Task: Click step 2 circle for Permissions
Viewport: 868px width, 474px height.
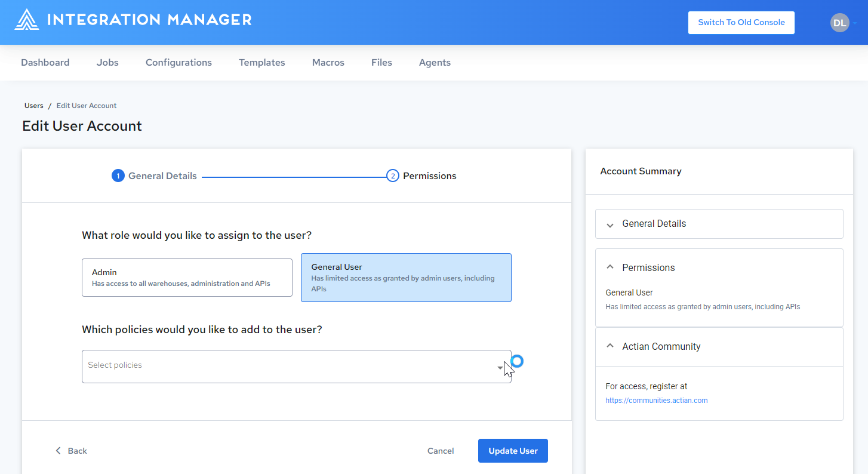Action: (x=393, y=176)
